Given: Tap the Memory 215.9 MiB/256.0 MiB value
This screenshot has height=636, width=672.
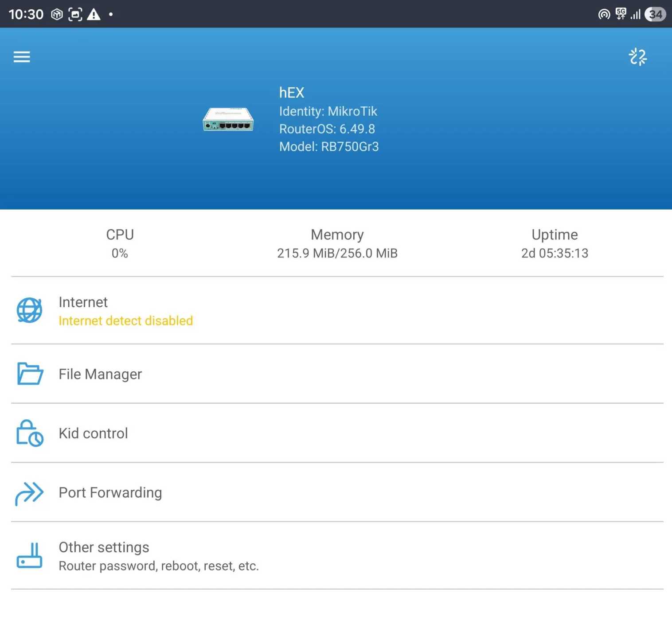Looking at the screenshot, I should [337, 253].
